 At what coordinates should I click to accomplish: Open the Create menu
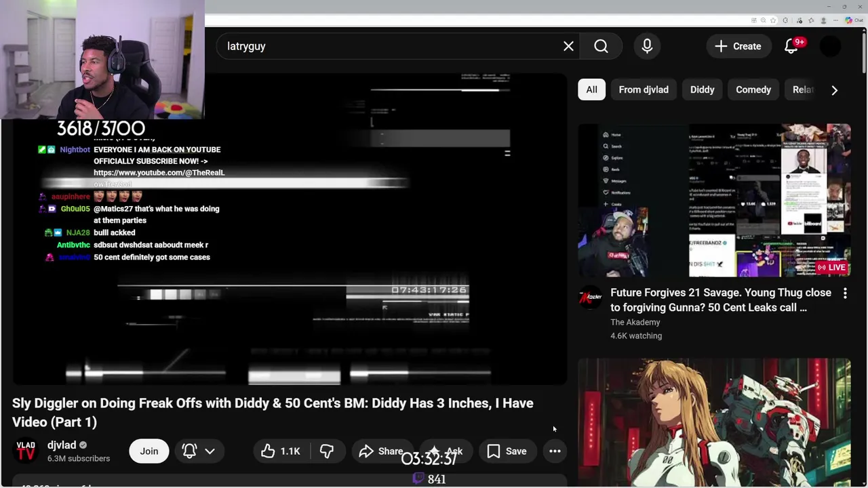[738, 46]
